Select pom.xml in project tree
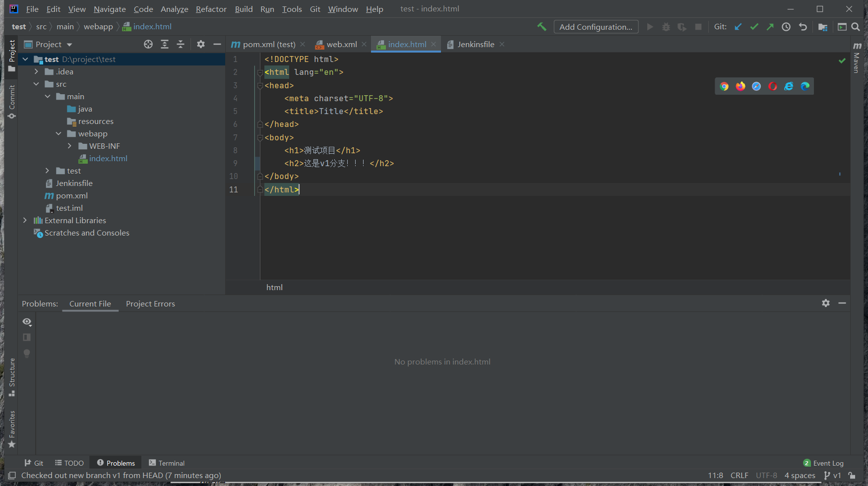 click(71, 195)
